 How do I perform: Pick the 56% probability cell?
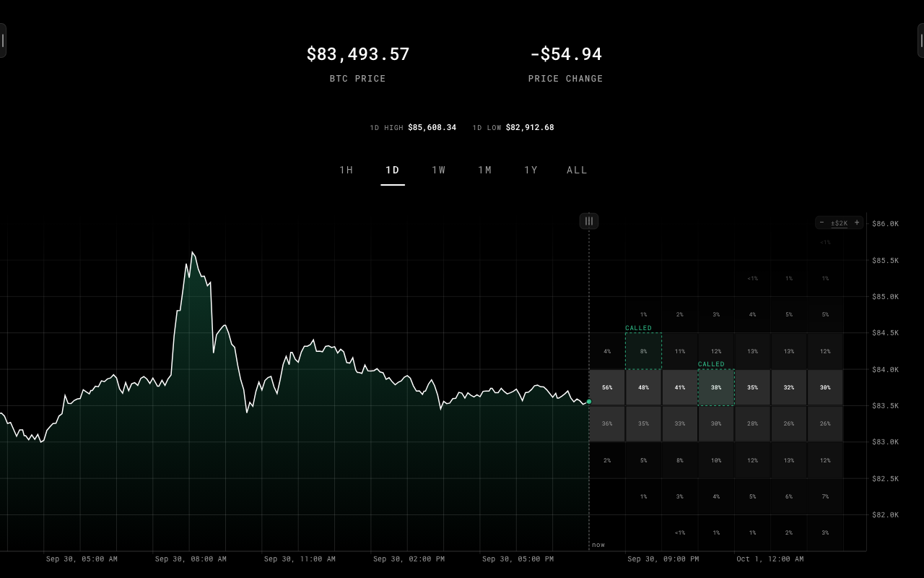(607, 387)
